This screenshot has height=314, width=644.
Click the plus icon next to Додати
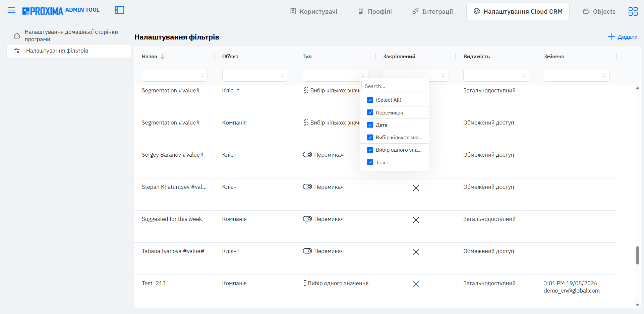click(x=611, y=37)
